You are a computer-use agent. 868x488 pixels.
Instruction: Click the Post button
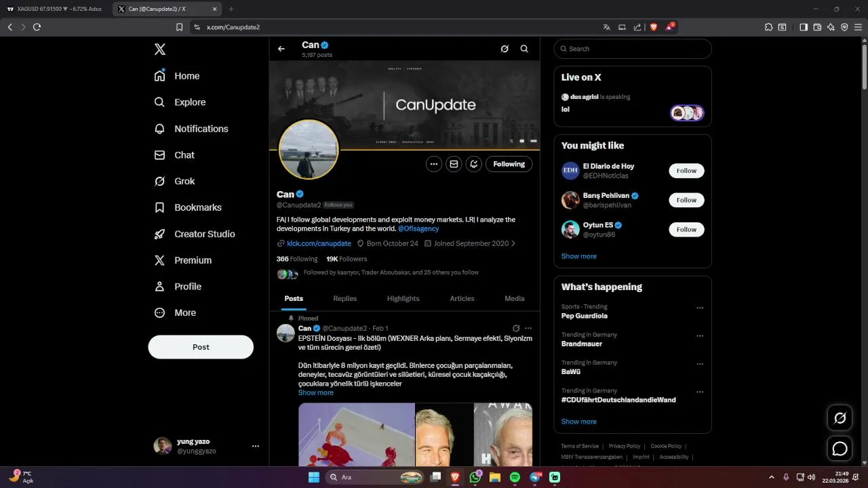click(x=201, y=347)
